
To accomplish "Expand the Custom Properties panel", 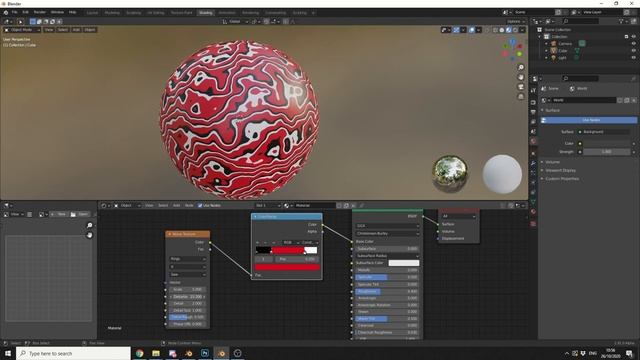I will click(560, 179).
